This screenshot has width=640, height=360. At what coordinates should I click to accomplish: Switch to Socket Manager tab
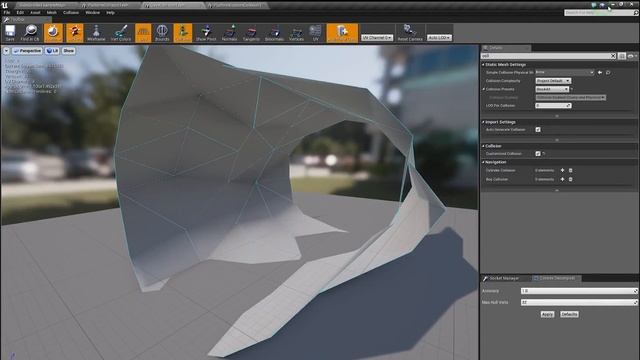tap(504, 278)
